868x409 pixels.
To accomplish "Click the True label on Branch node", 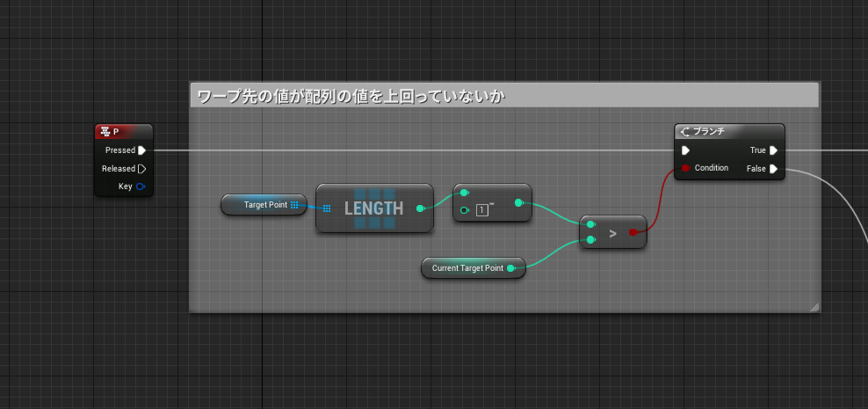I will tap(758, 150).
